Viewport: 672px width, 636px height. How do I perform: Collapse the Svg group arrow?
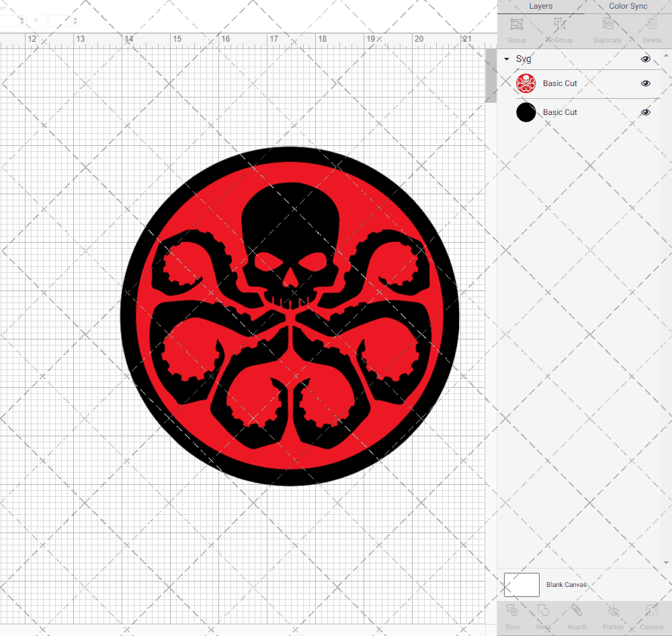point(507,58)
